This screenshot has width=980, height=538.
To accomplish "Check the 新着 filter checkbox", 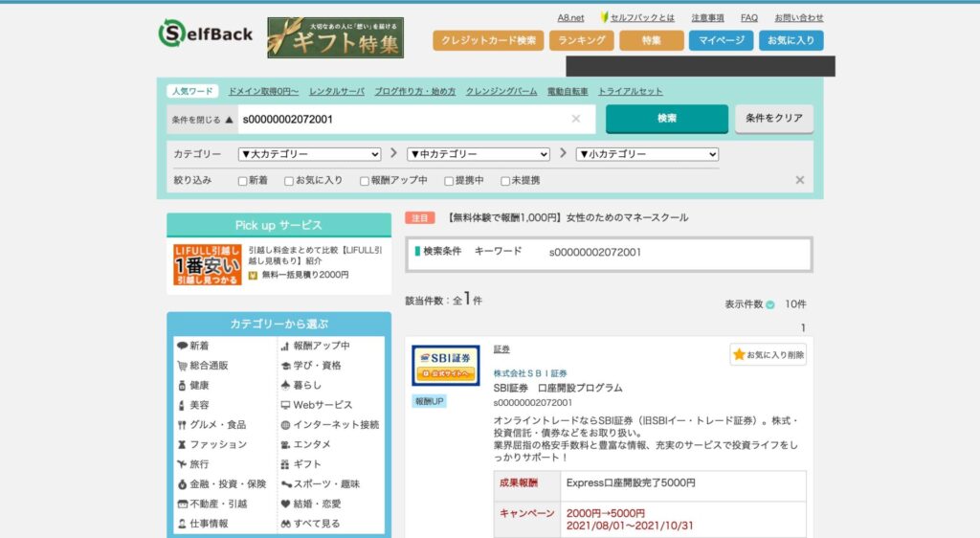I will [x=242, y=181].
